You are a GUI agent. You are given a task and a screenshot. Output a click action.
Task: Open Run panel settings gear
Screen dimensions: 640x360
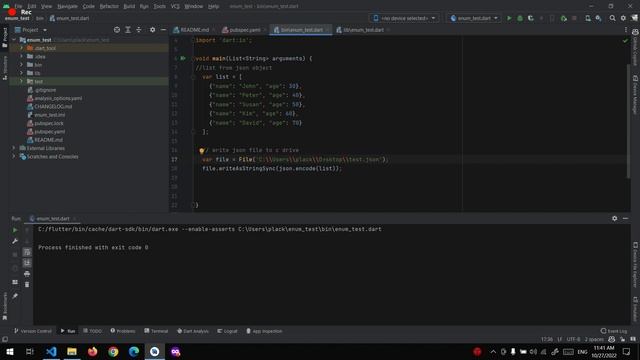[x=614, y=218]
